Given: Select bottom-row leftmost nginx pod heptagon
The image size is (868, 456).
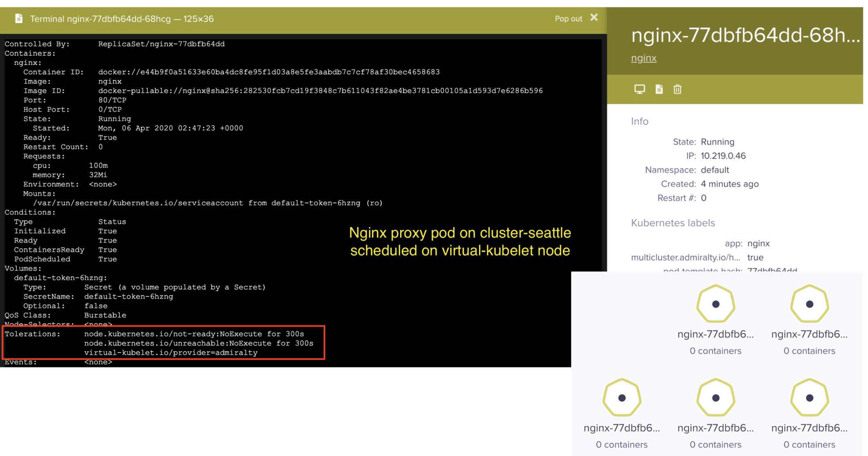Looking at the screenshot, I should [621, 398].
